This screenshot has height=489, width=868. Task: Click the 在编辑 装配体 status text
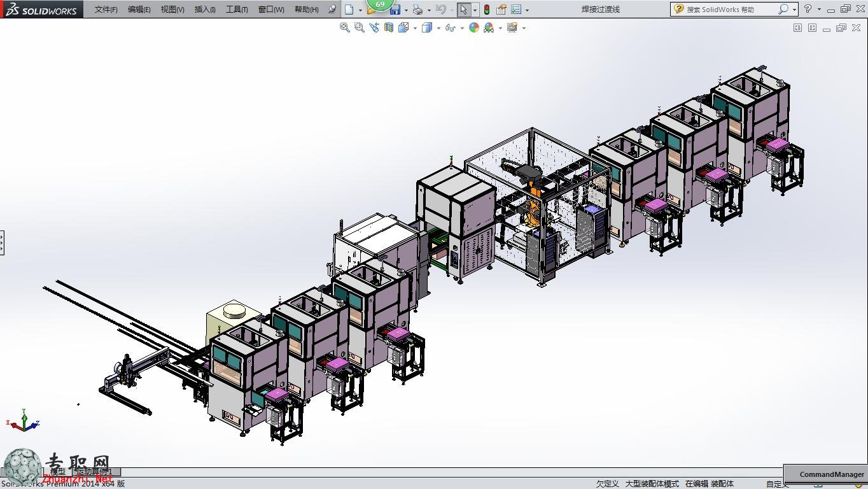click(710, 484)
